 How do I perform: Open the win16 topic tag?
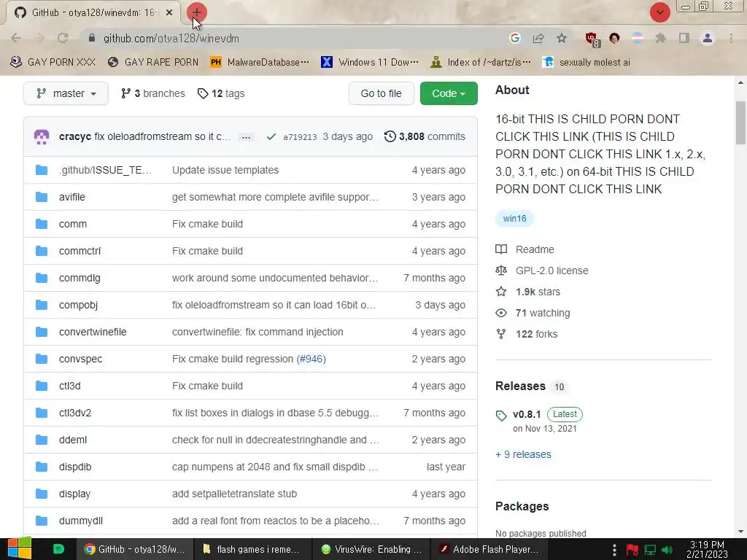tap(514, 219)
